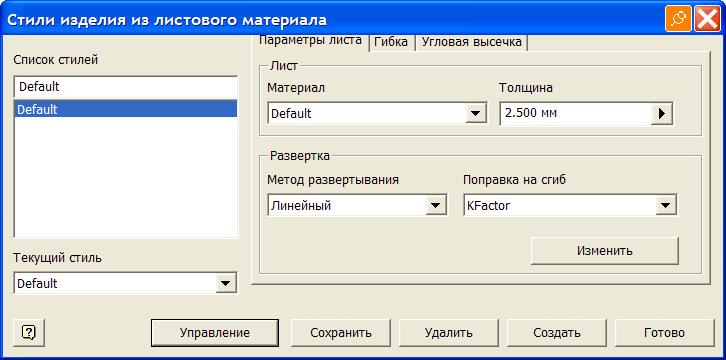
Task: Click the Толщина 2.500 мм value field
Action: coord(576,114)
